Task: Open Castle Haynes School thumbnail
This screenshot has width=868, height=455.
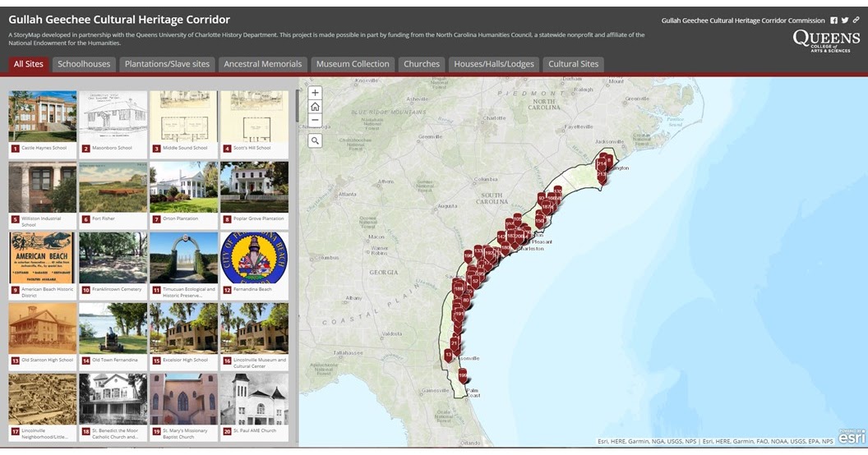Action: coord(43,124)
